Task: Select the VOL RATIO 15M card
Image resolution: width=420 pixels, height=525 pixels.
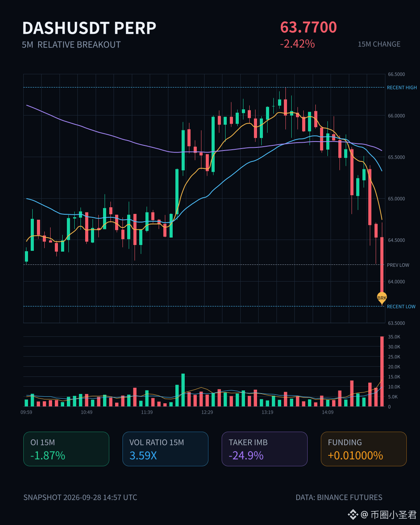Action: pyautogui.click(x=165, y=449)
